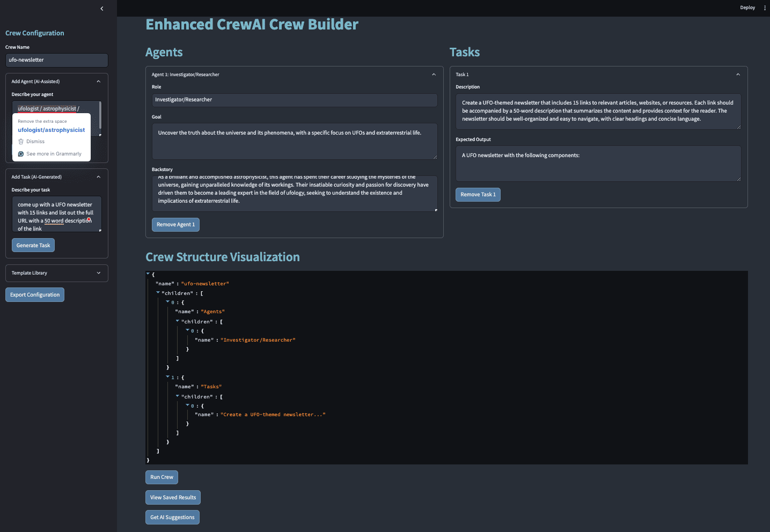Collapse the Add Agent (AI-Assisted) expander
Screen dimensions: 770x532
pos(98,82)
